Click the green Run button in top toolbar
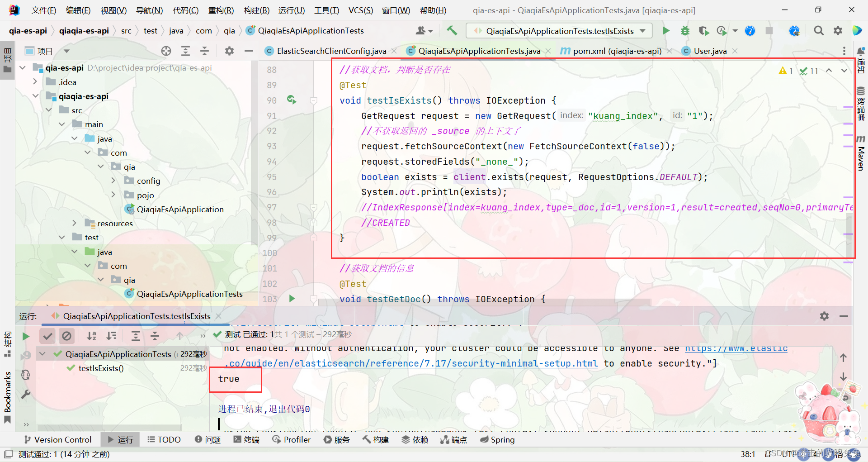The height and width of the screenshot is (462, 868). 665,31
